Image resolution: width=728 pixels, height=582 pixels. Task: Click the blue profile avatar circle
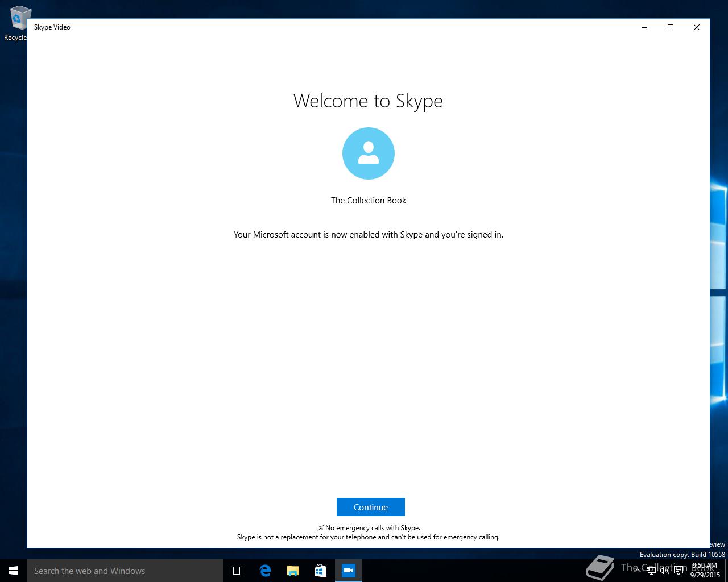369,153
